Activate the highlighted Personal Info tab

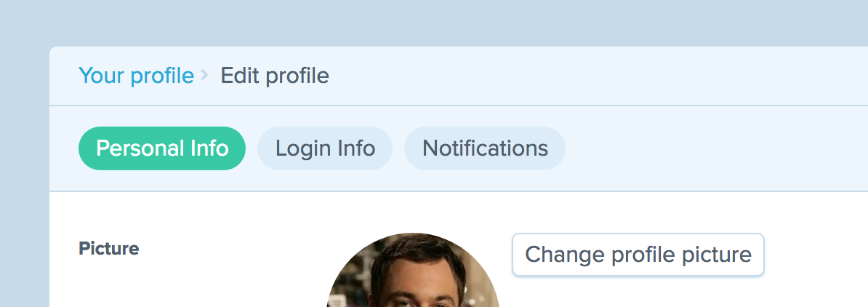162,148
